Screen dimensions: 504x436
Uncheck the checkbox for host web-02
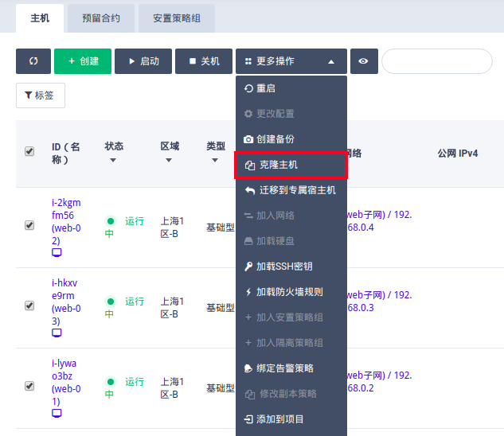coord(29,225)
